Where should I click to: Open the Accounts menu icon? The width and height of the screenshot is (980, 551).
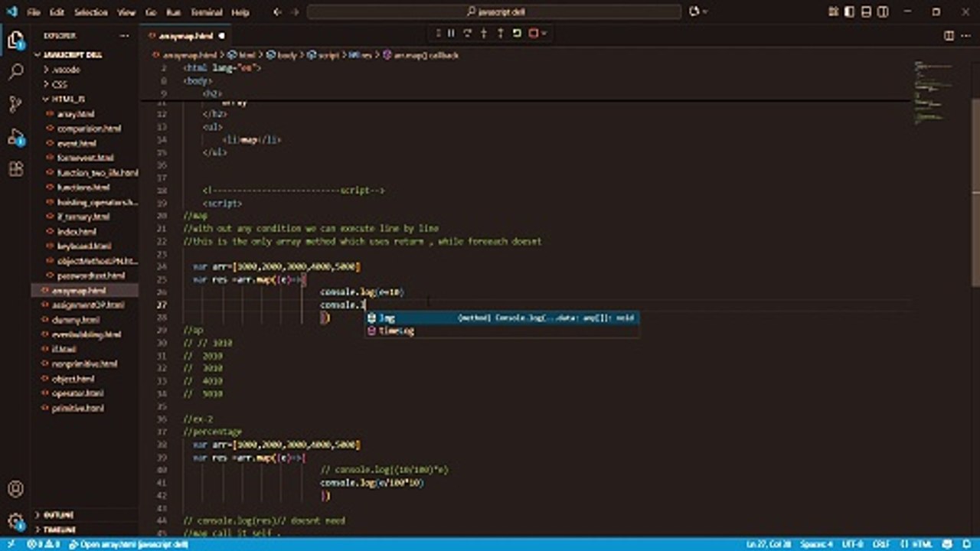tap(15, 489)
